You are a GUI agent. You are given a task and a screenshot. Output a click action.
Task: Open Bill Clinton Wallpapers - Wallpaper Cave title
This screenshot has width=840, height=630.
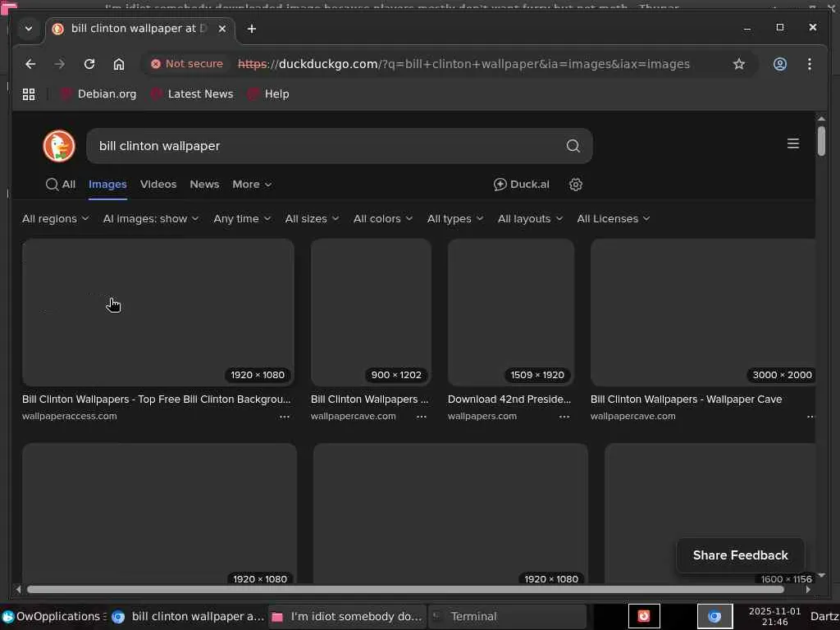[x=687, y=399]
